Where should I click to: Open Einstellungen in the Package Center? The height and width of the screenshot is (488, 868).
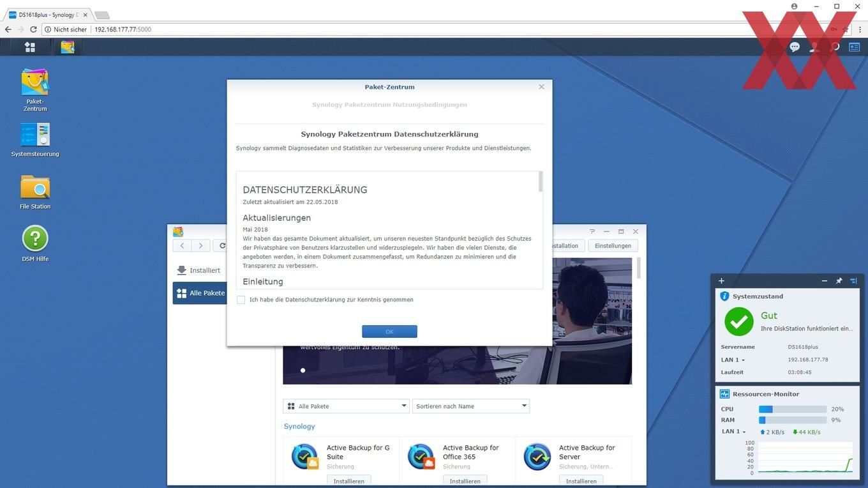[x=613, y=245]
